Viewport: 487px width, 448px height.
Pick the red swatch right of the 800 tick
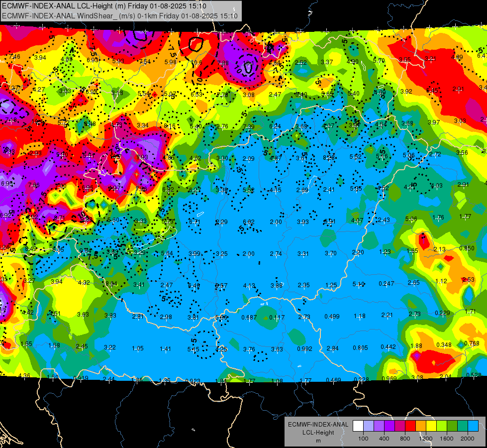click(410, 426)
